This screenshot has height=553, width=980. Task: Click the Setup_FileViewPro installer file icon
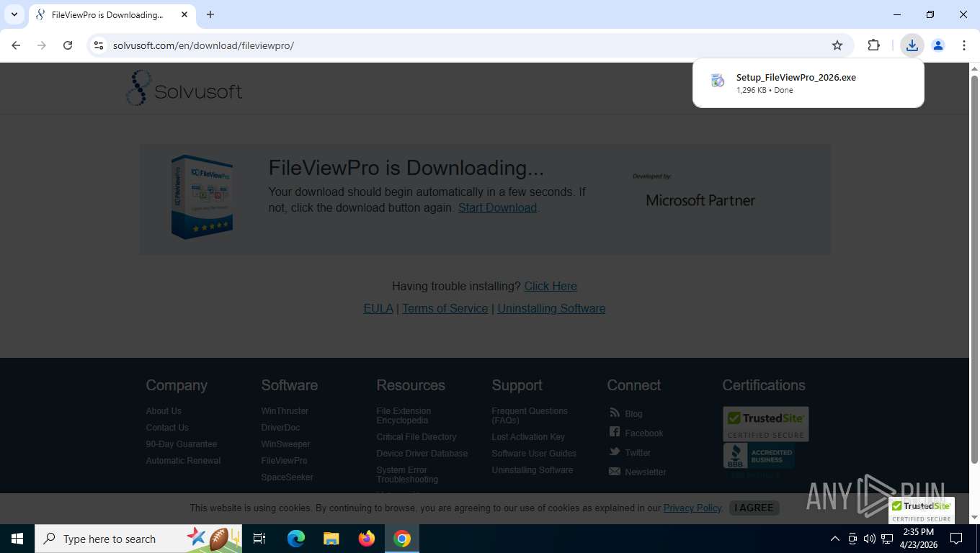718,81
